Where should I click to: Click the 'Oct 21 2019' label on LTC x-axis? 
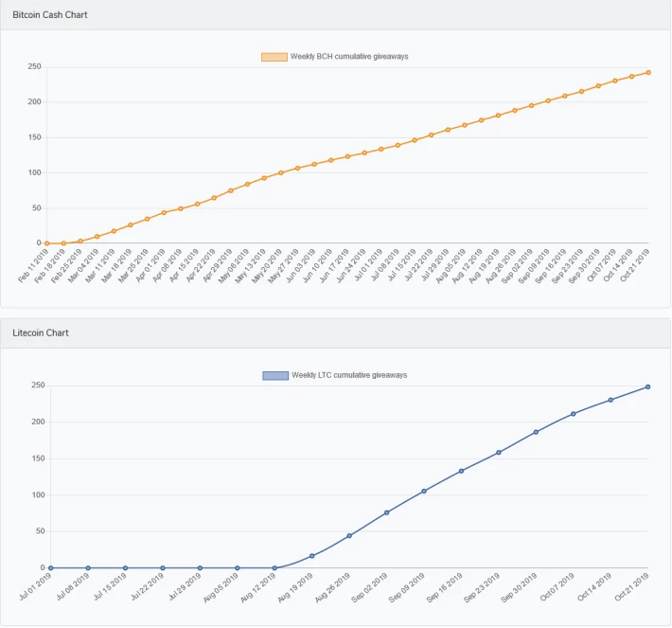(631, 587)
